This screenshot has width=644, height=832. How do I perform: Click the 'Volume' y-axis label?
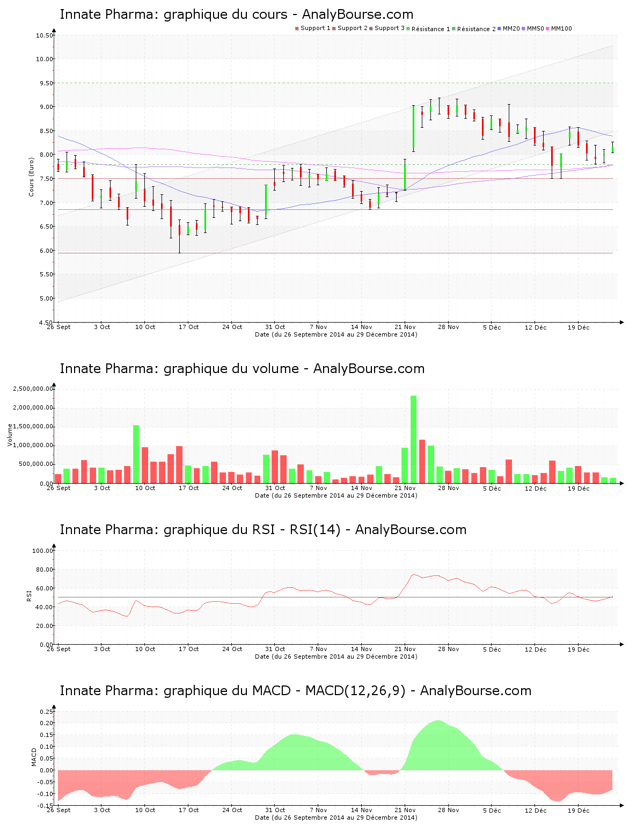(x=10, y=435)
